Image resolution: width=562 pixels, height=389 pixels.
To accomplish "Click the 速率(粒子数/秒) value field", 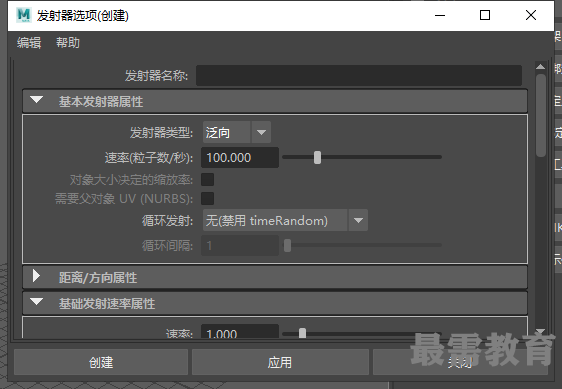I will pyautogui.click(x=240, y=157).
